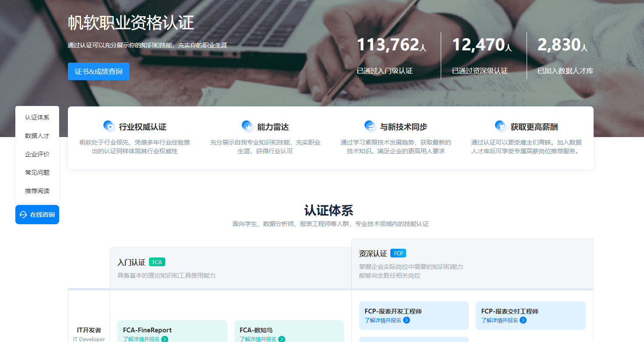Image resolution: width=644 pixels, height=342 pixels.
Task: Click the 能力雷达 thumbs-up icon
Action: tap(248, 127)
